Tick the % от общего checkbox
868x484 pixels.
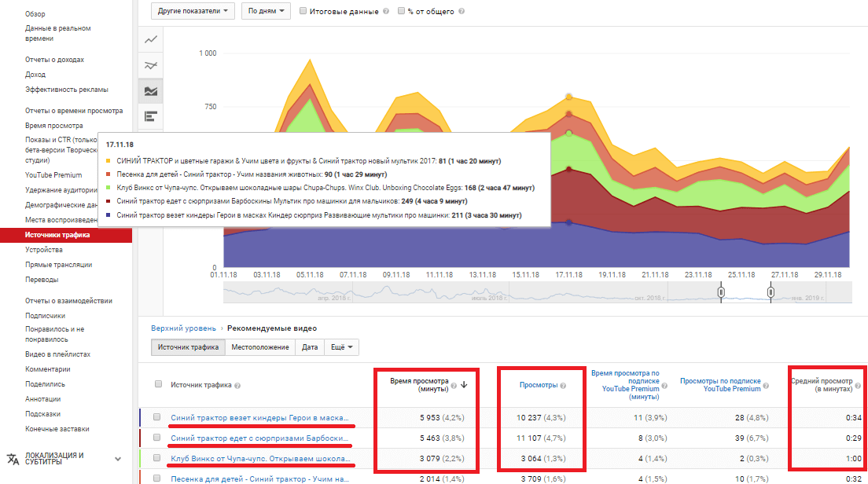pyautogui.click(x=401, y=12)
